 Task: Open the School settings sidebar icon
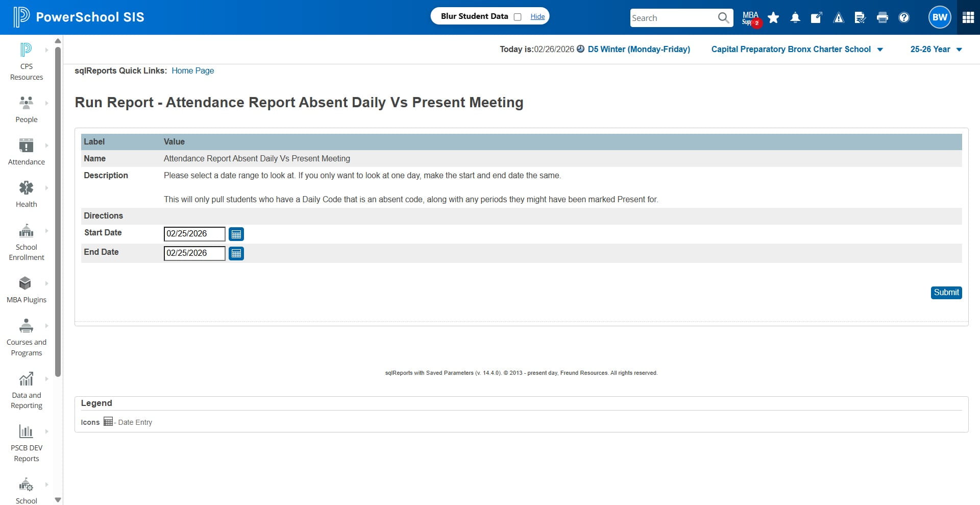[26, 484]
